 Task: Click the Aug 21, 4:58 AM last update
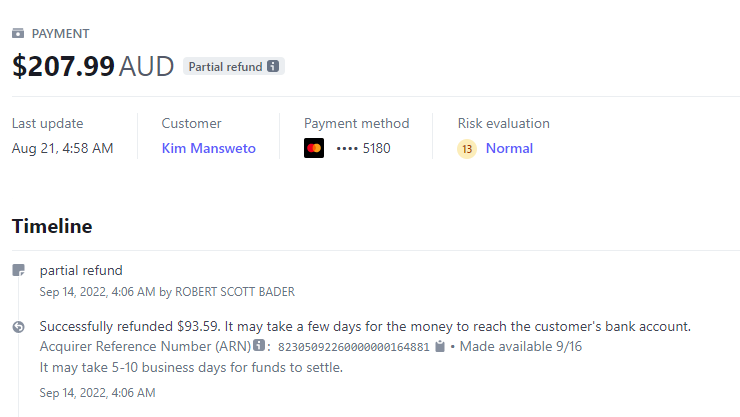tap(62, 148)
